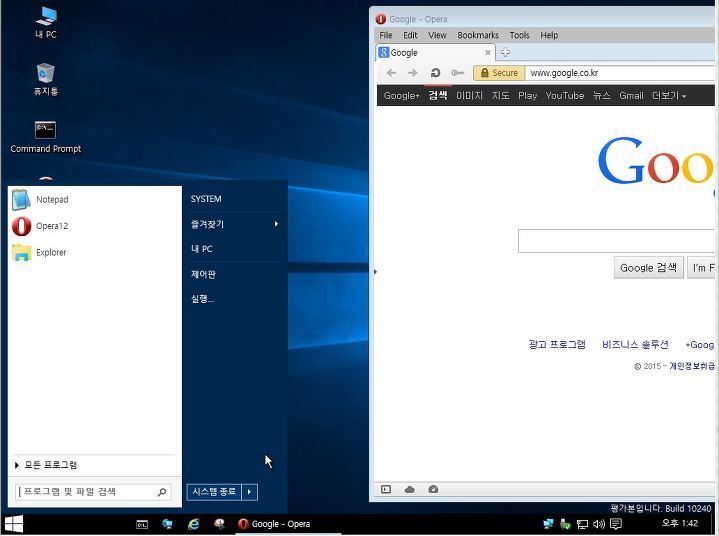Viewport: 719px width, 536px height.
Task: Open a new tab in Opera
Action: (505, 52)
